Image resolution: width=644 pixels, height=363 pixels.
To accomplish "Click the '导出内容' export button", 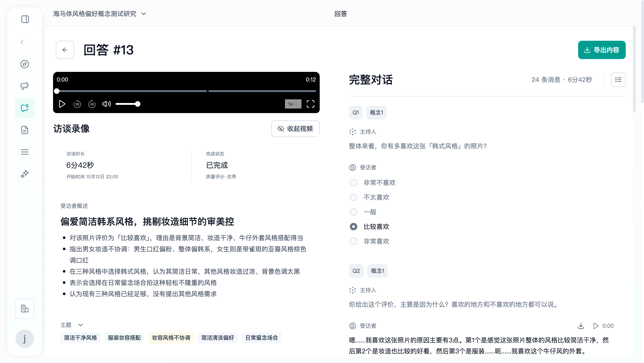I will coord(601,50).
